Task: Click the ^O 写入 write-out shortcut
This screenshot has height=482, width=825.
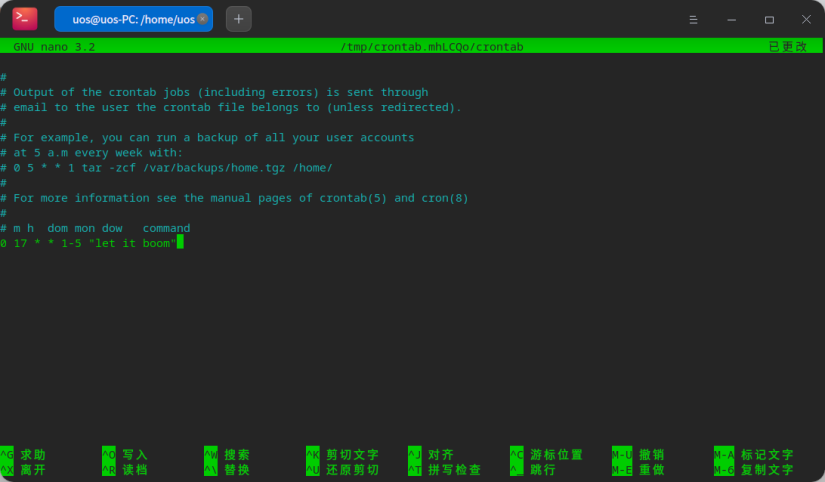Action: point(126,454)
